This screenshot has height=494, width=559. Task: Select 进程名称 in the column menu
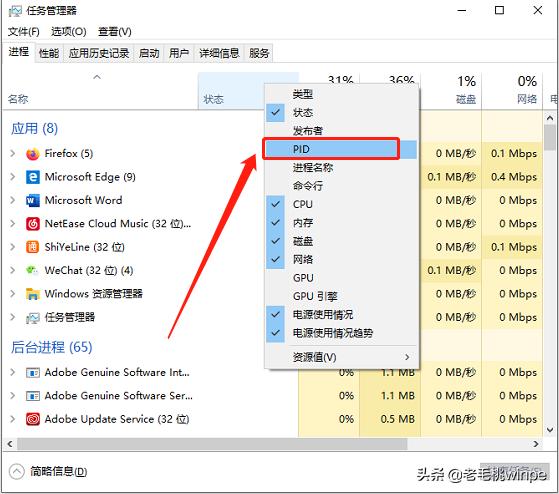click(341, 168)
